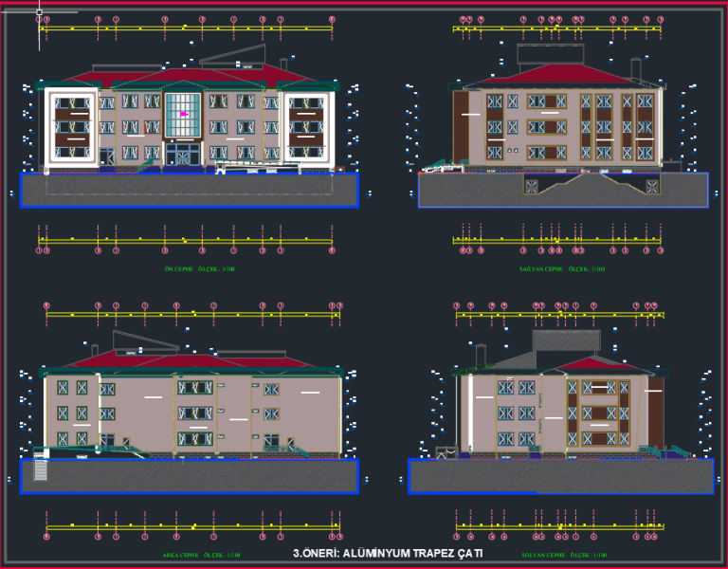Pick the white staircase beside the rear elevation
This screenshot has height=569, width=728.
pyautogui.click(x=40, y=469)
